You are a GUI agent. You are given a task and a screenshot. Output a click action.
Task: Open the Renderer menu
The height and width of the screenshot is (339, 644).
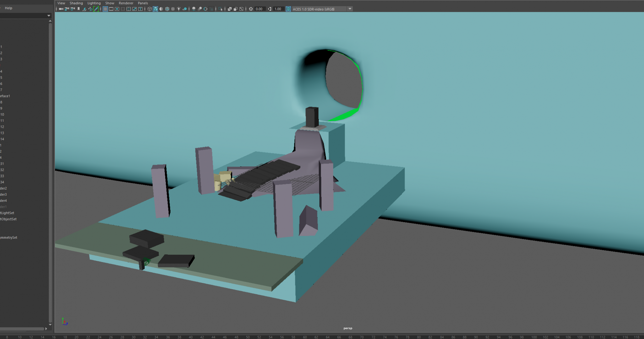[126, 3]
